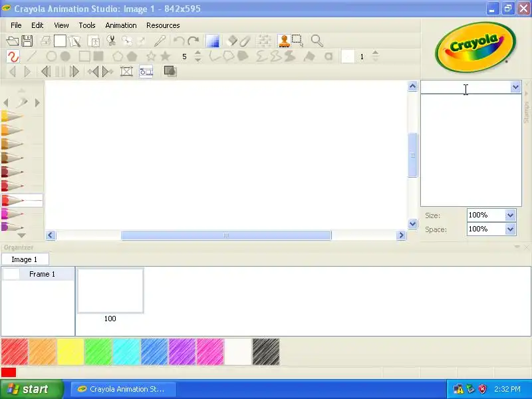Click the canvas vertical scroll down arrow
532x399 pixels.
click(412, 224)
